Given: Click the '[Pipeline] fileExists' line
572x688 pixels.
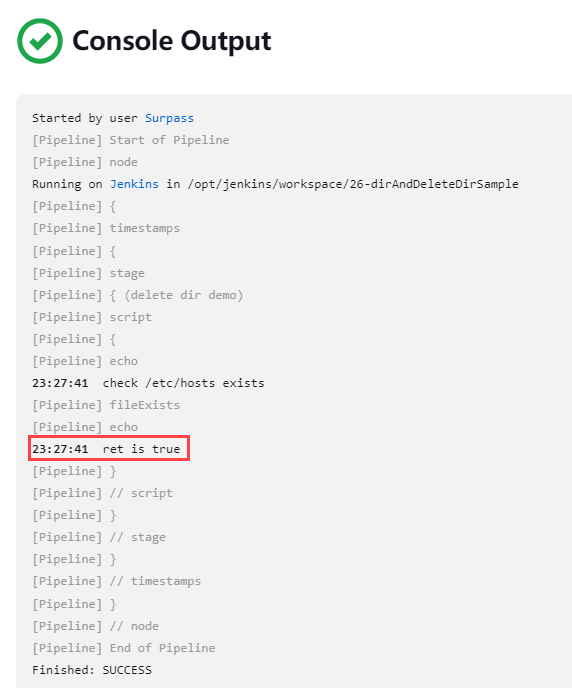Looking at the screenshot, I should coord(106,405).
